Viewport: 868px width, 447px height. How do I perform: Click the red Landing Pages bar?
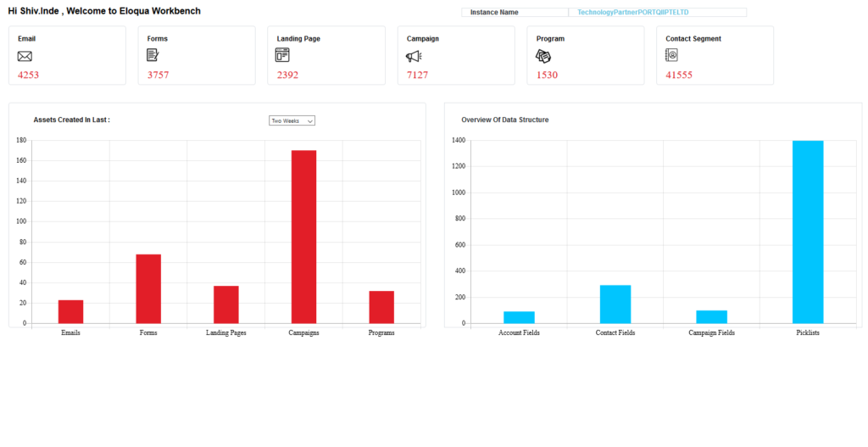pyautogui.click(x=226, y=305)
